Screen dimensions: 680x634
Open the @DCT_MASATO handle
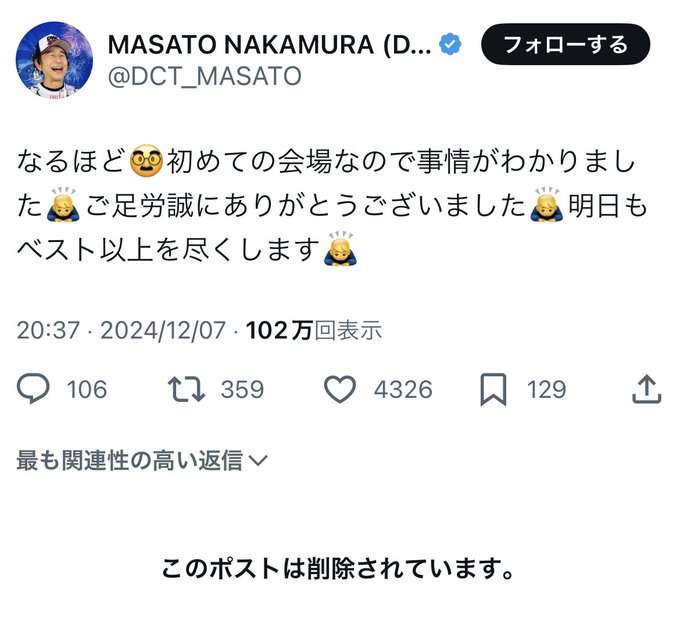pyautogui.click(x=205, y=77)
